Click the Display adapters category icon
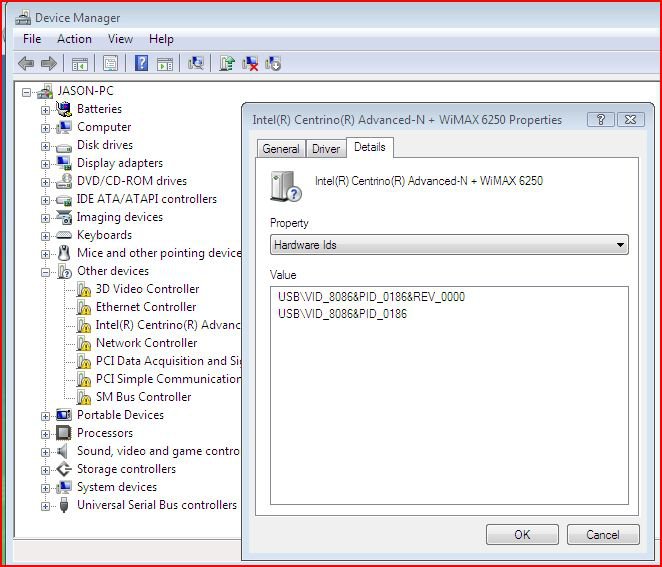 point(64,163)
